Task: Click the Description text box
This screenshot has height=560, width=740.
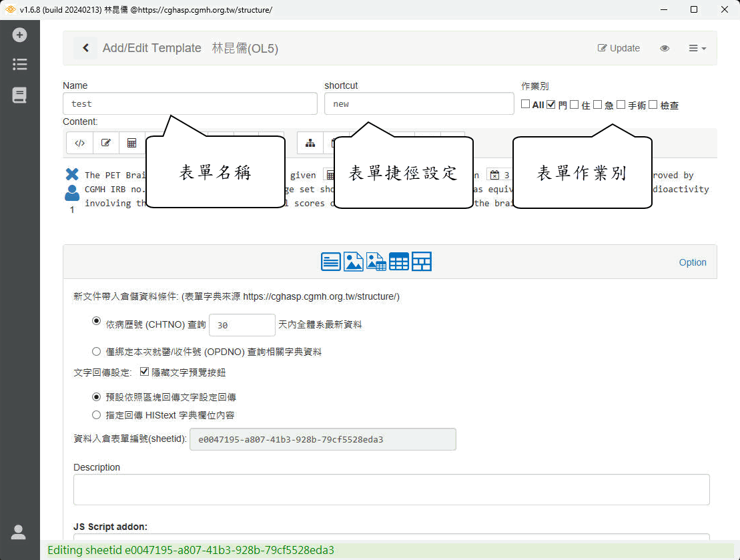Action: [x=391, y=489]
